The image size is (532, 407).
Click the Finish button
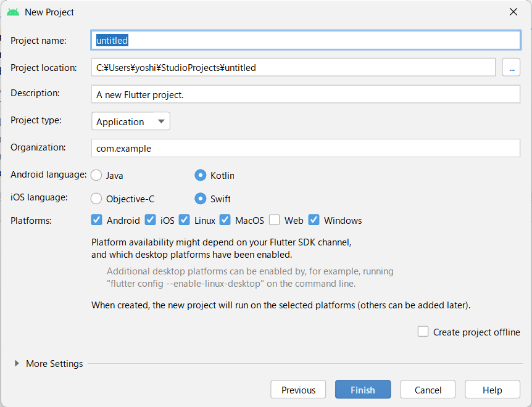click(x=363, y=389)
